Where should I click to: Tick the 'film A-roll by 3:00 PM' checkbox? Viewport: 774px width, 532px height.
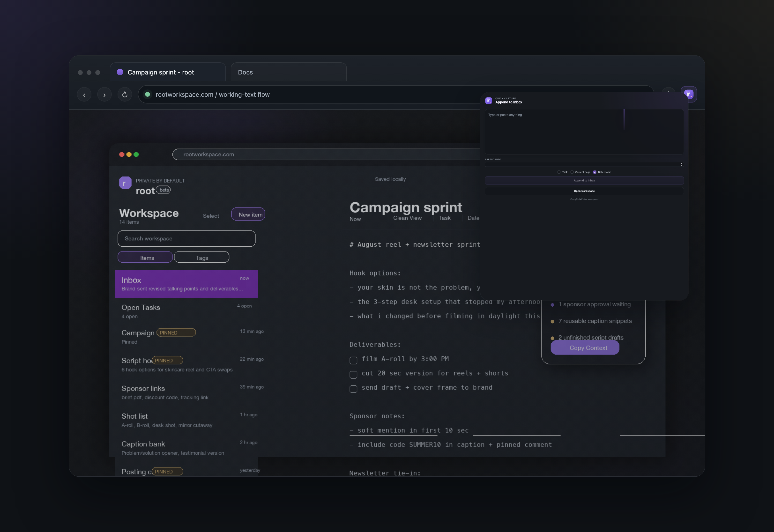tap(353, 360)
